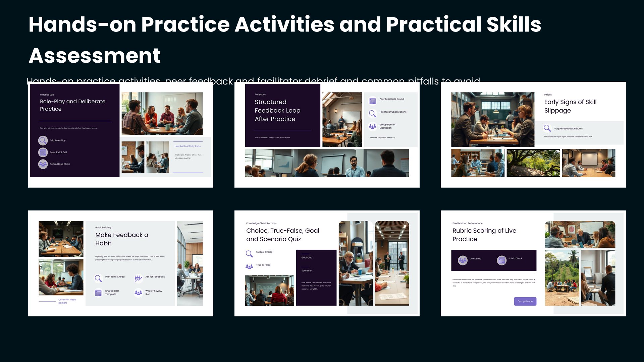Click the Habit Building label
Image resolution: width=644 pixels, height=362 pixels.
point(103,227)
